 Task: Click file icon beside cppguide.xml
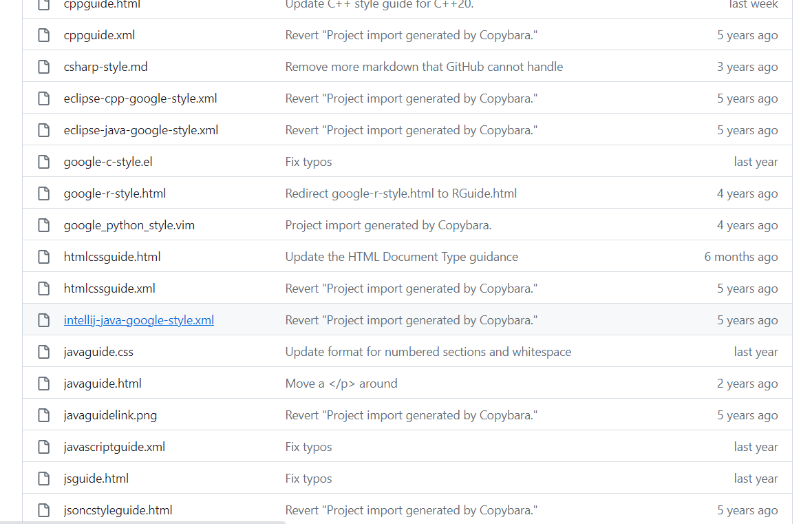(x=44, y=35)
